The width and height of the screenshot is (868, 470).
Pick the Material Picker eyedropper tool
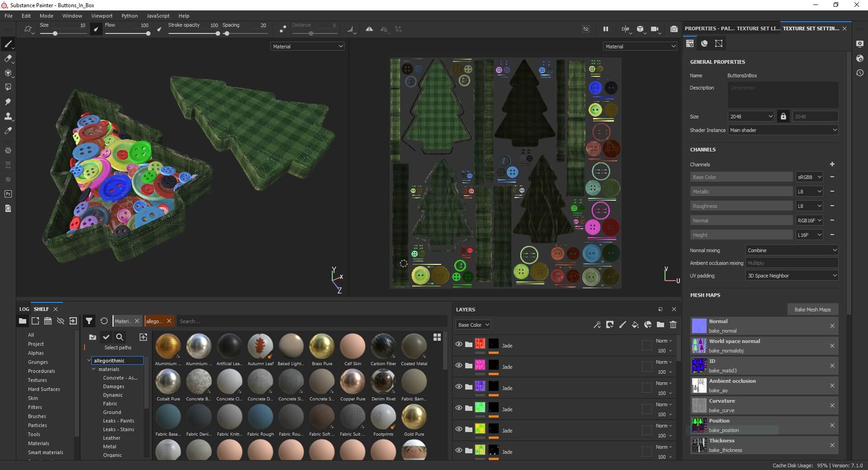coord(8,131)
